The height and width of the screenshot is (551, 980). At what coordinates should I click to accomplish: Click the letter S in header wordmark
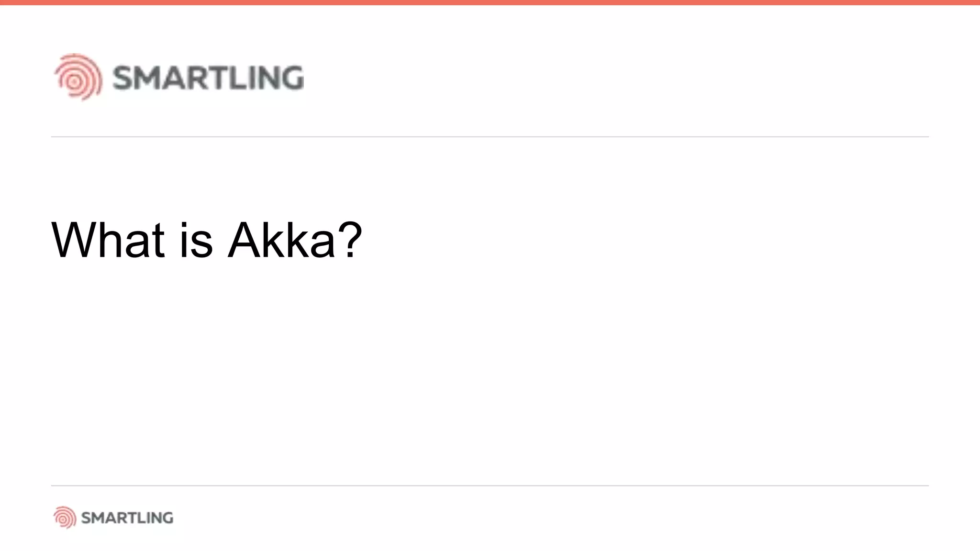[x=123, y=78]
